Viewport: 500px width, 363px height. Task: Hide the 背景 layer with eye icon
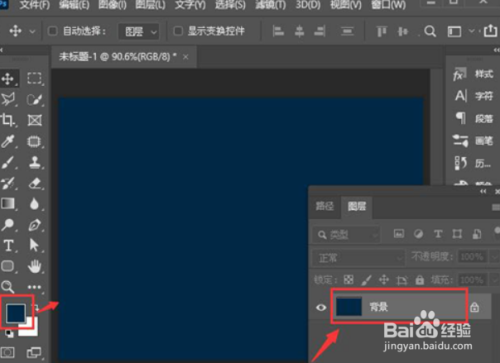tap(321, 307)
